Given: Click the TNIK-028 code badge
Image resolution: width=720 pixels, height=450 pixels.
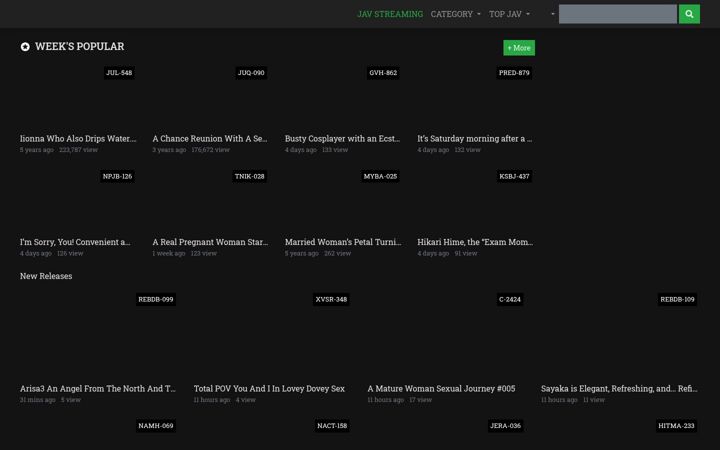Looking at the screenshot, I should click(x=249, y=176).
